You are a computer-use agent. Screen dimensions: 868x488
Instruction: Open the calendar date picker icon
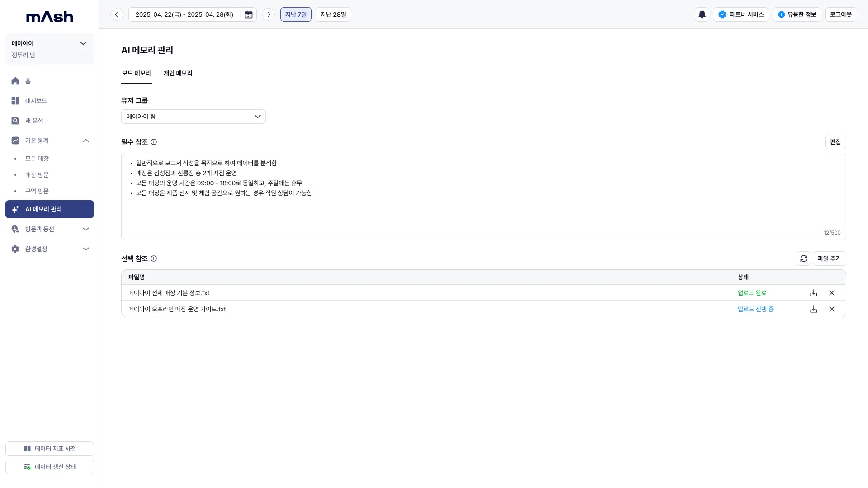[x=249, y=14]
